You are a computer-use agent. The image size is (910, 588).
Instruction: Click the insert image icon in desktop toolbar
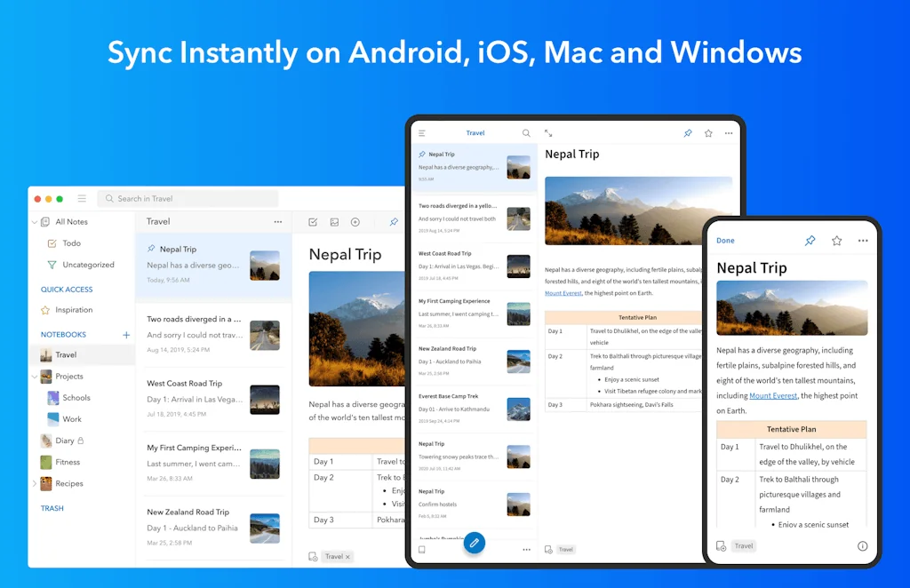pyautogui.click(x=334, y=222)
